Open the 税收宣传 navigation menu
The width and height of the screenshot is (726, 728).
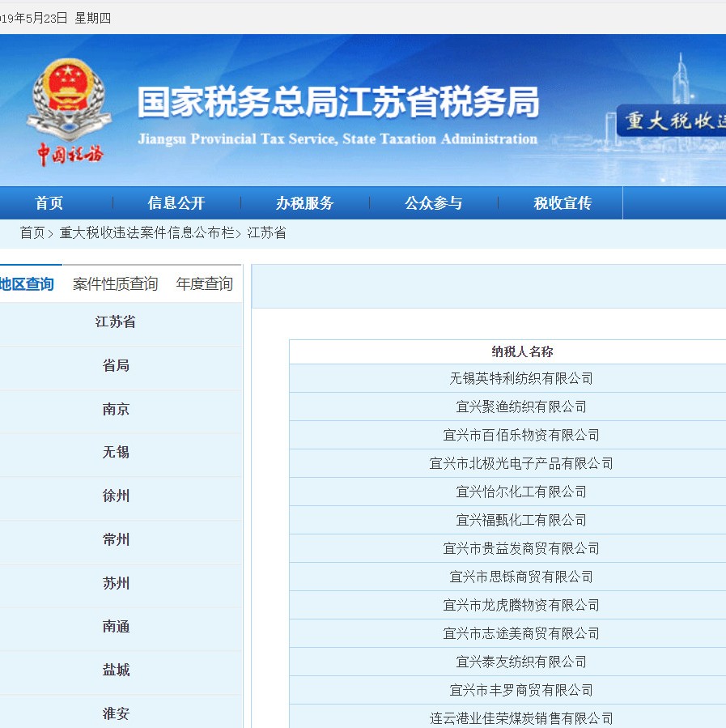click(563, 203)
